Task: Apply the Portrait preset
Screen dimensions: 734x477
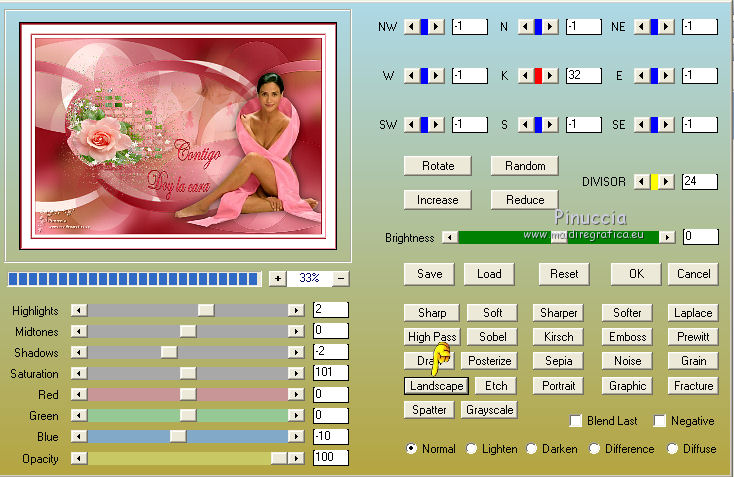Action: [558, 386]
